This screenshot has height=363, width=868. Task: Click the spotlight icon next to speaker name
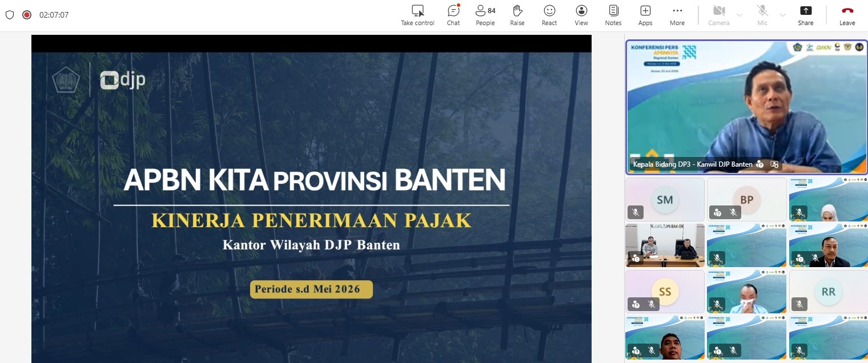click(x=775, y=164)
